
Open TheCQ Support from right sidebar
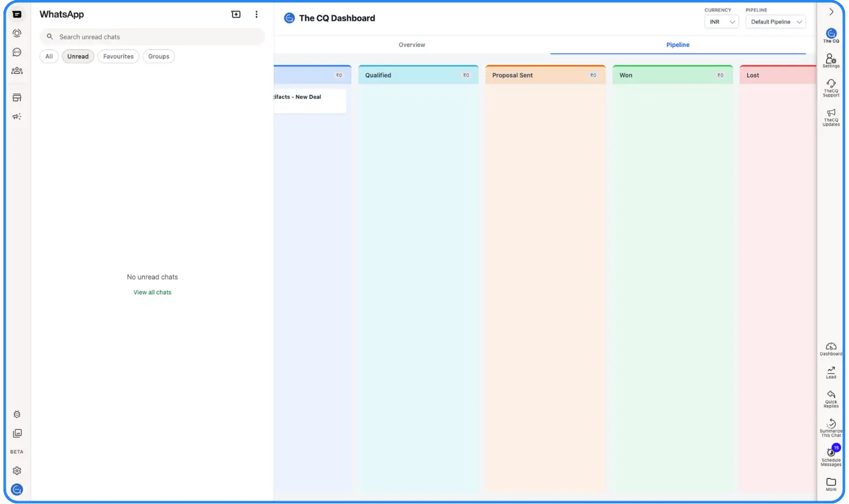pos(831,88)
